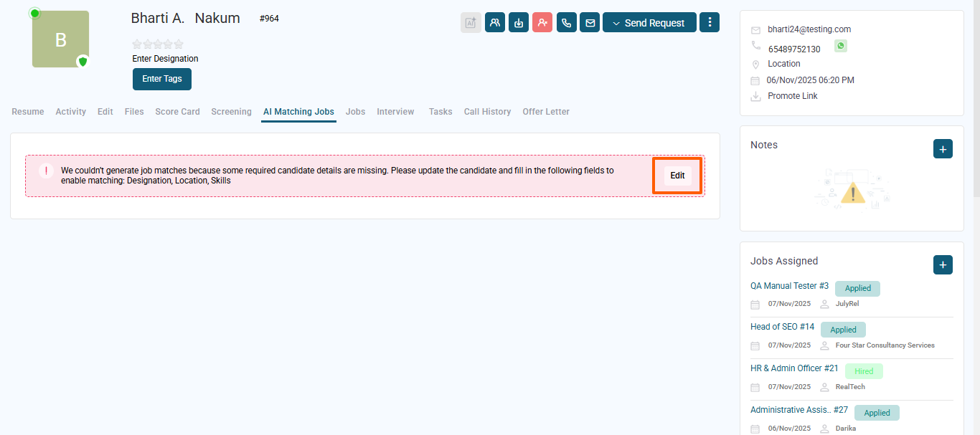Go to the Call History tab
980x435 pixels.
tap(487, 112)
